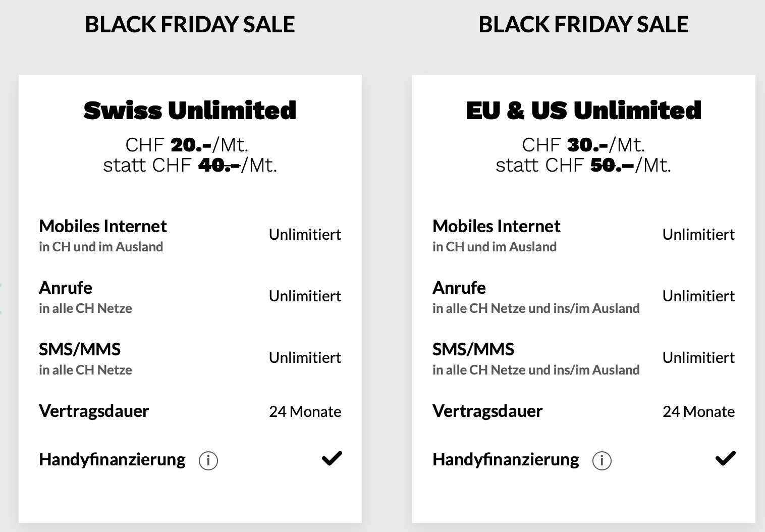
Task: Click the CHF 30.-/Mt. price
Action: click(584, 145)
